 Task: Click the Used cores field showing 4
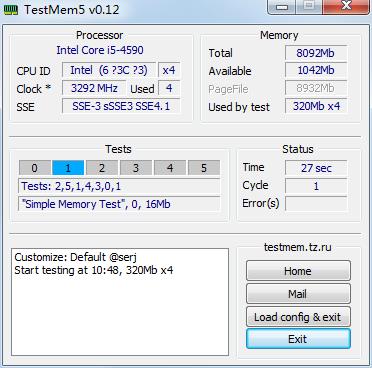pyautogui.click(x=169, y=88)
